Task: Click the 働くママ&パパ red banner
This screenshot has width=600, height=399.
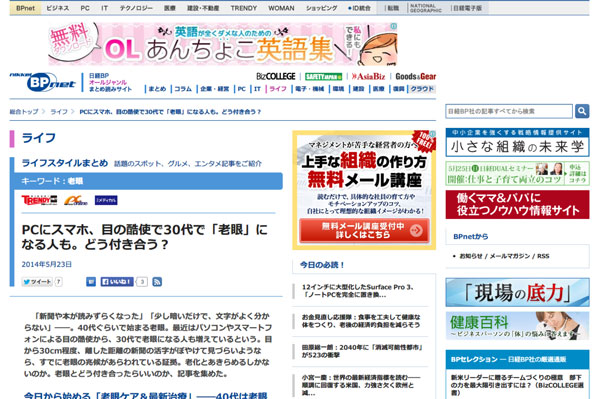Action: (517, 205)
